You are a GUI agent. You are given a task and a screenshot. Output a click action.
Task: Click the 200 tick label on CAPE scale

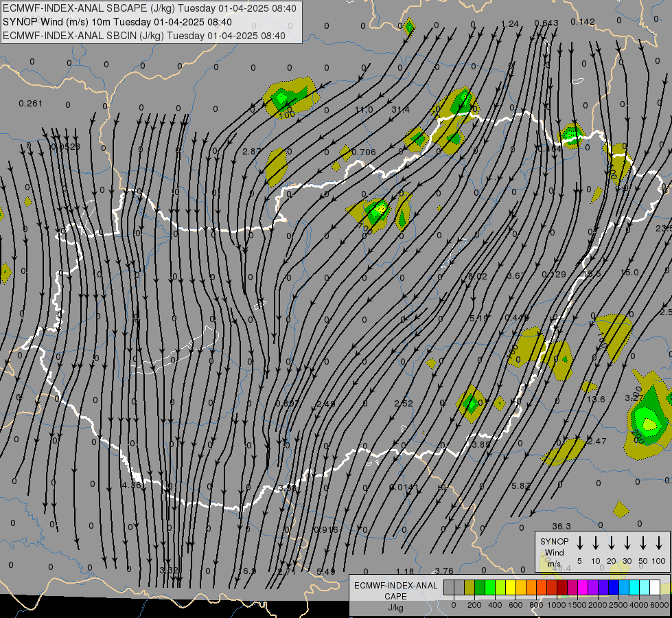tap(474, 605)
